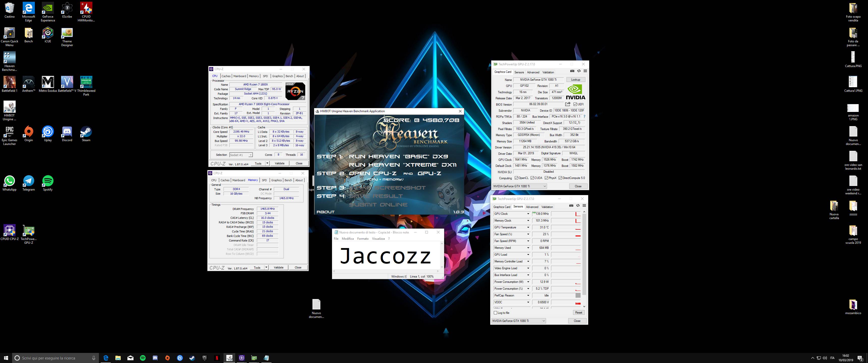
Task: Click Notepad horizontal scrollbar
Action: pyautogui.click(x=386, y=271)
